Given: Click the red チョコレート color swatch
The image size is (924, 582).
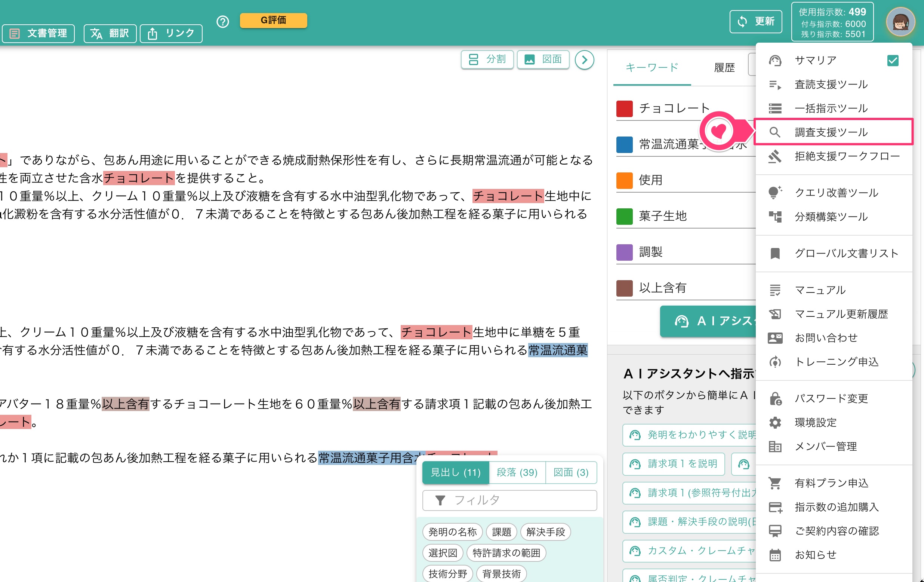Looking at the screenshot, I should click(624, 108).
